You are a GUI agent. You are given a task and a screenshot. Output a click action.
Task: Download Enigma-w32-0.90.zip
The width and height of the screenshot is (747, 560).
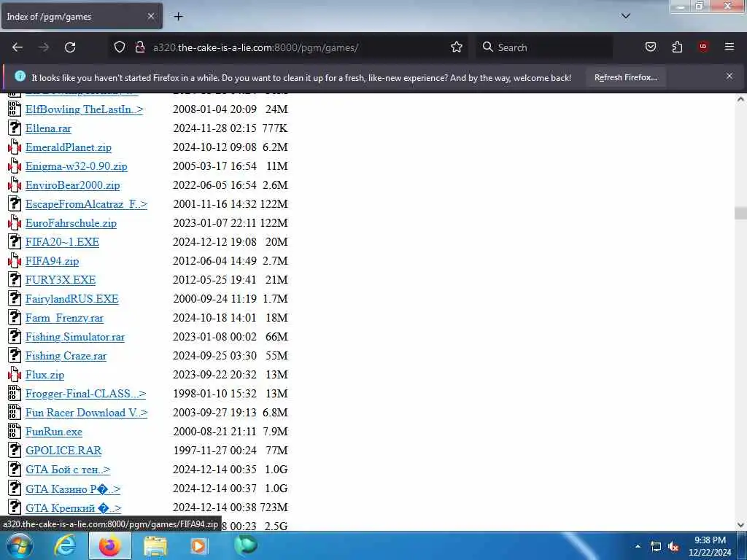pos(76,166)
